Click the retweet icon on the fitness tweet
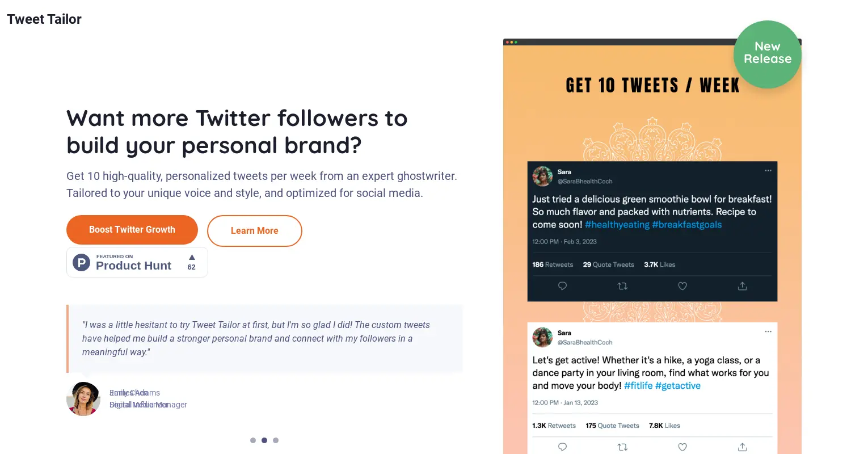Image resolution: width=868 pixels, height=454 pixels. tap(622, 447)
